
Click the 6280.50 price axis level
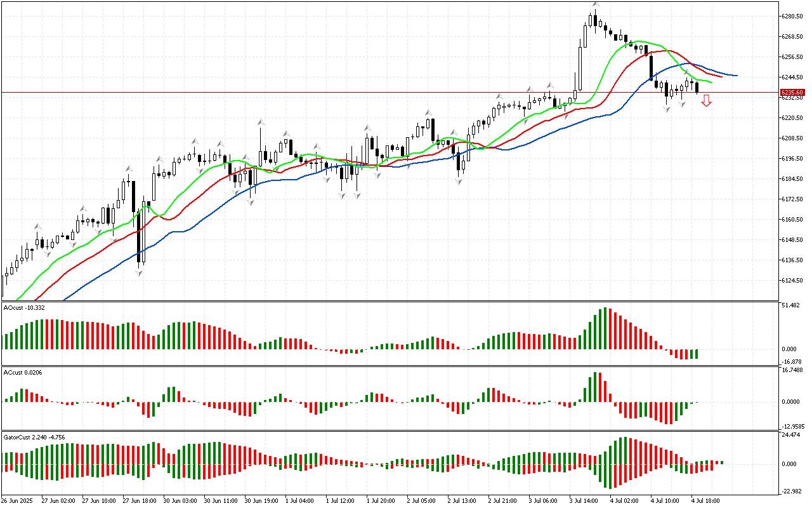[793, 16]
